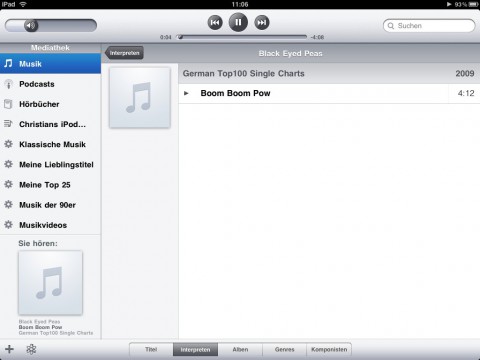Play the Boom Boom Pow track
Screen dimensions: 480x360
(x=329, y=93)
